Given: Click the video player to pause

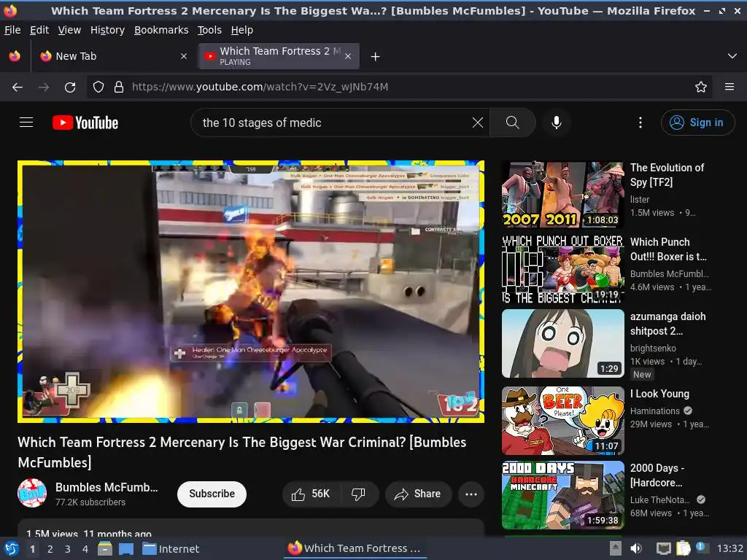Looking at the screenshot, I should tap(251, 292).
